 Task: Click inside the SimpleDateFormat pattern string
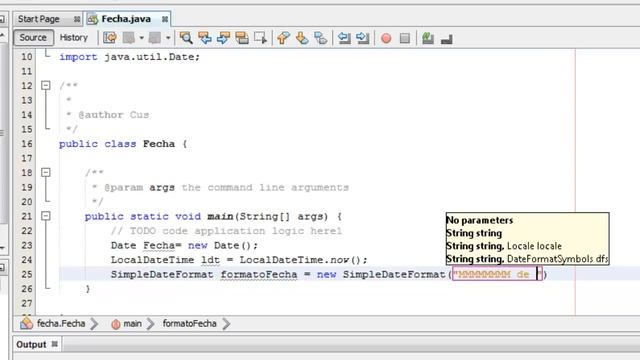pyautogui.click(x=497, y=274)
